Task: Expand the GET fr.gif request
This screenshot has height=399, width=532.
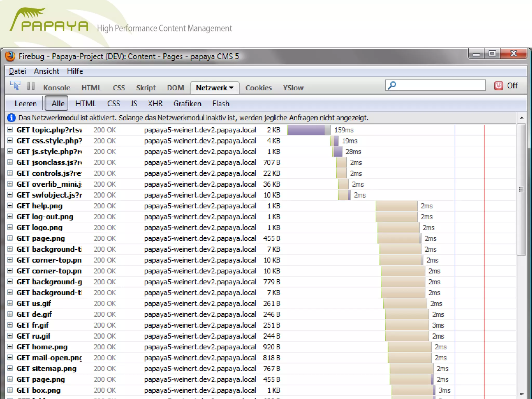Action: click(x=10, y=325)
